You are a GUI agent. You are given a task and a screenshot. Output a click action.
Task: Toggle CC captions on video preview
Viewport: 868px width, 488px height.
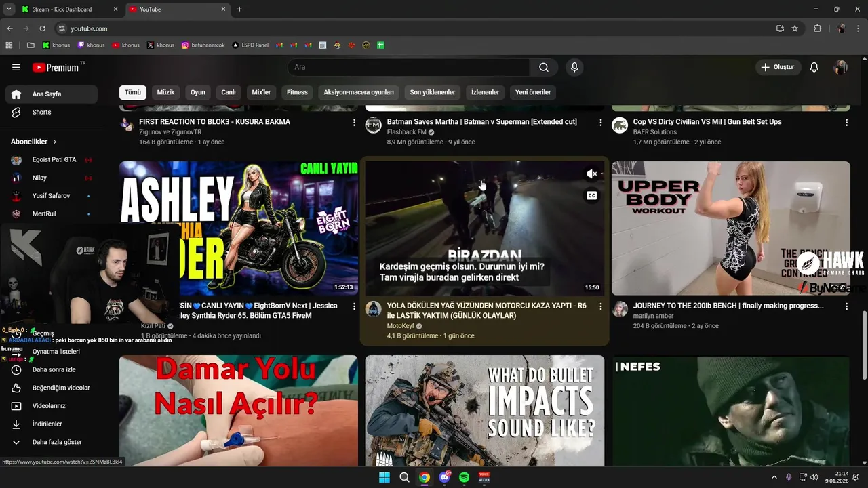tap(591, 196)
